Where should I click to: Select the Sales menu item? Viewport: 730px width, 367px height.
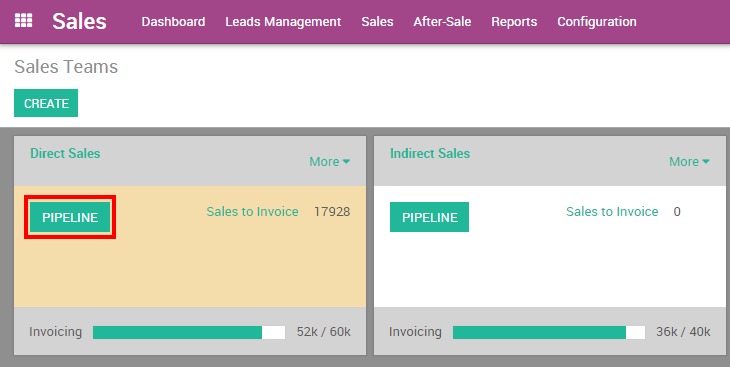377,22
